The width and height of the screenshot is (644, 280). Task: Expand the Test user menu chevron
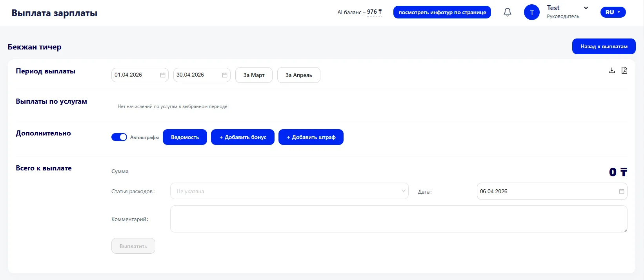[x=586, y=8]
